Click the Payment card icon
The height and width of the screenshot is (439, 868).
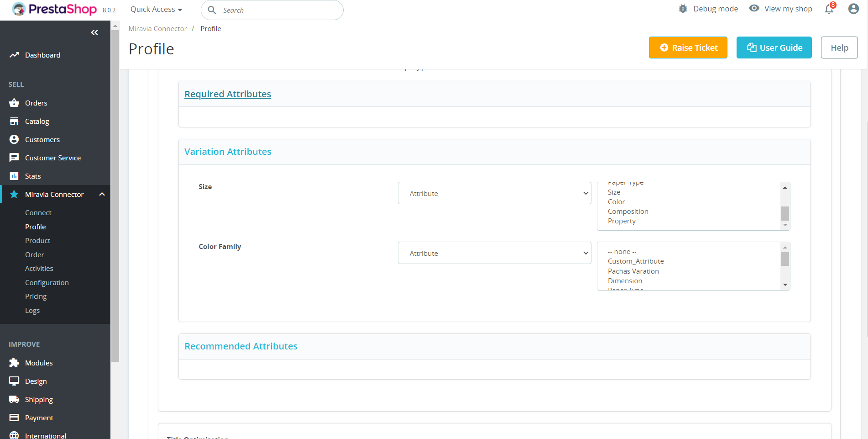coord(14,418)
